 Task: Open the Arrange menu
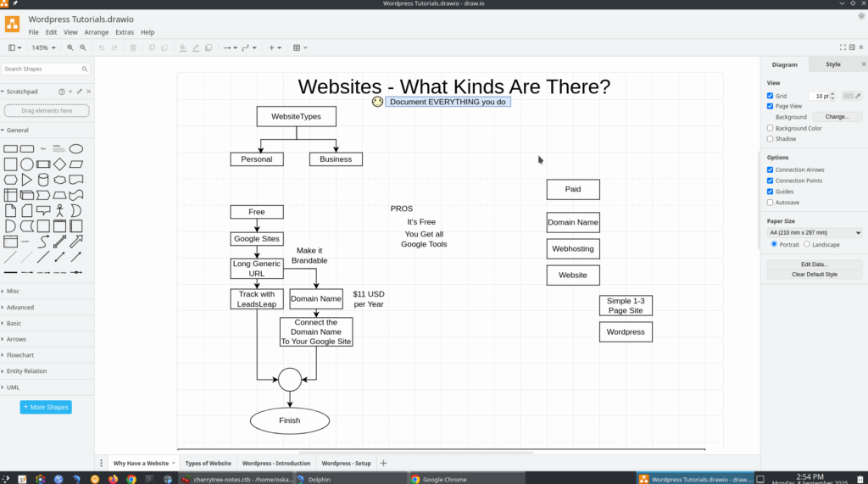click(x=96, y=32)
